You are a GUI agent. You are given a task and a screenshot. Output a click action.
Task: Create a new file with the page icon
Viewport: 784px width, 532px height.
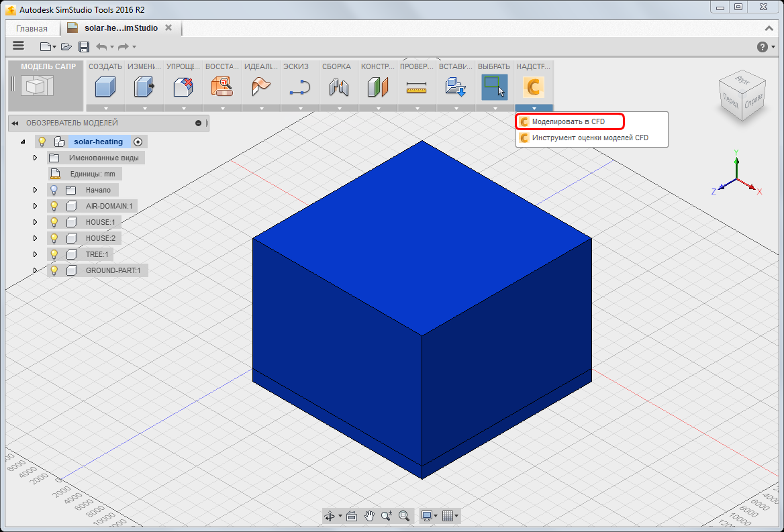pos(46,46)
